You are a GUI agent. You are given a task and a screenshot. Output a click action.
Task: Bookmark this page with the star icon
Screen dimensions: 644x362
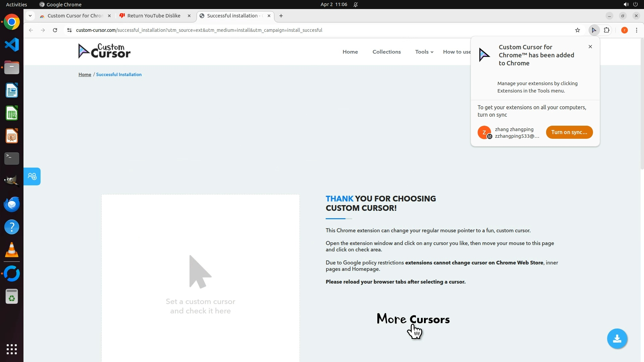click(577, 30)
